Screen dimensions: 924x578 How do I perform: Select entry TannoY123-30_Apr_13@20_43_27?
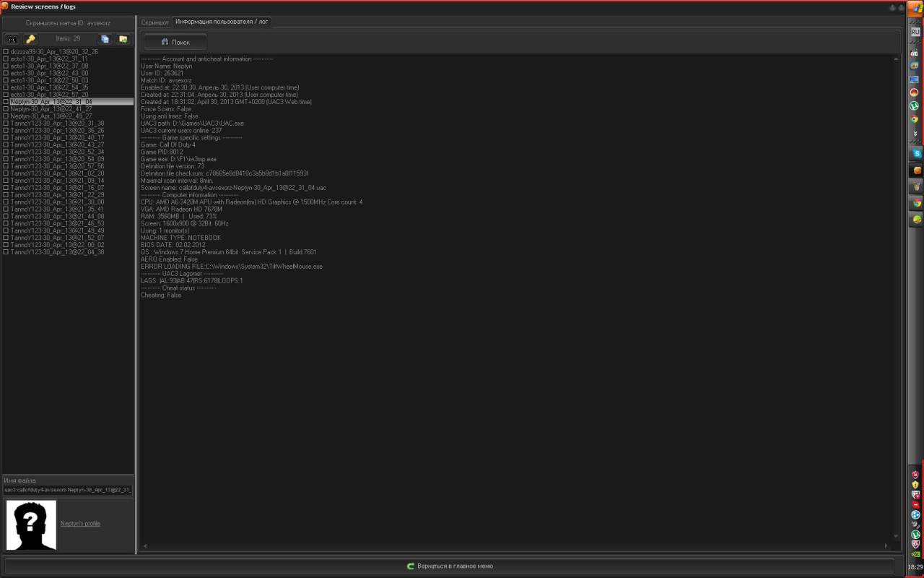57,145
